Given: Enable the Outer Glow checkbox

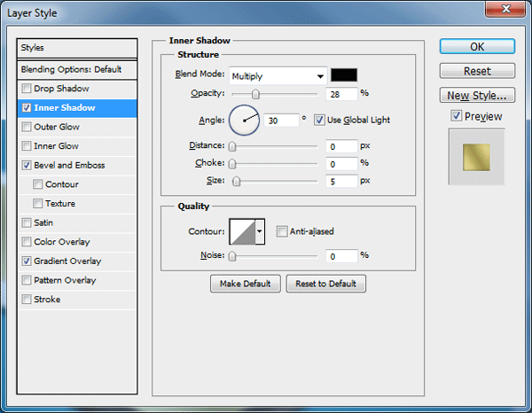Looking at the screenshot, I should tap(27, 127).
